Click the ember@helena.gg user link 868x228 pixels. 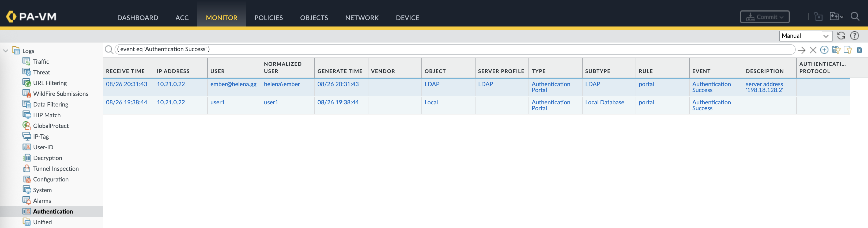(233, 84)
